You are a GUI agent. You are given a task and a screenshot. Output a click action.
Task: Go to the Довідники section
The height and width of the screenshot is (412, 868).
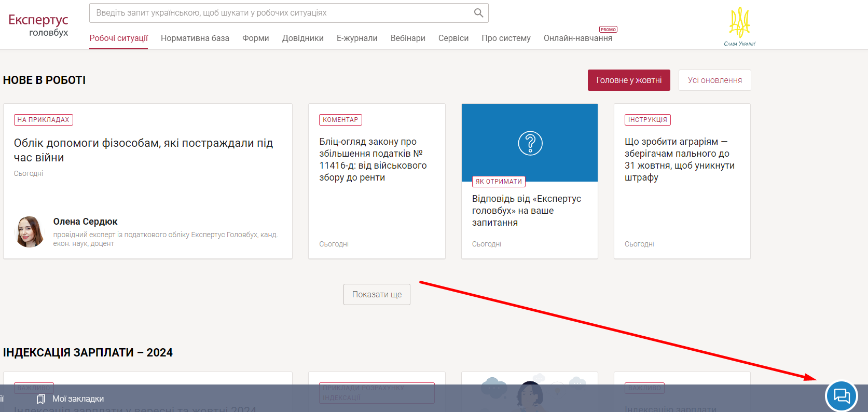click(x=303, y=38)
